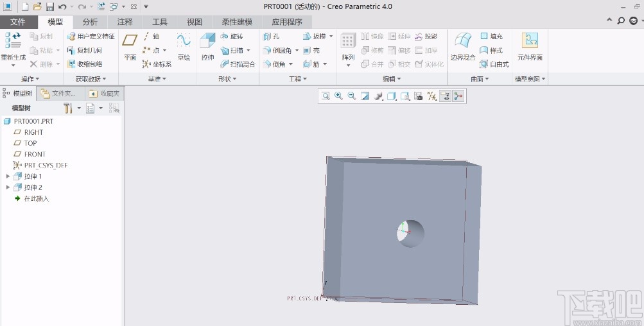Click the 投影 project tool
Viewport: 644px width, 326px height.
click(426, 37)
